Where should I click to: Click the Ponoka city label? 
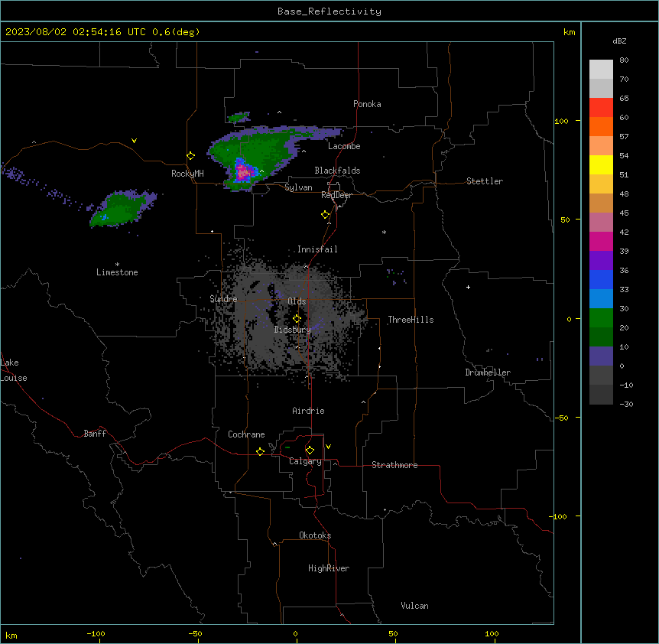point(367,104)
